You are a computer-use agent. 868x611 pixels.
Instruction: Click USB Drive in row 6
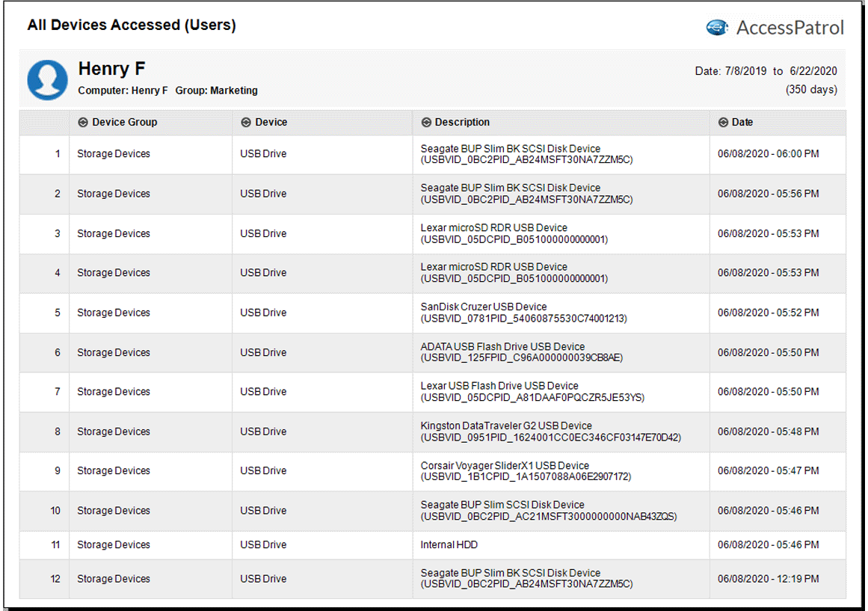point(263,353)
